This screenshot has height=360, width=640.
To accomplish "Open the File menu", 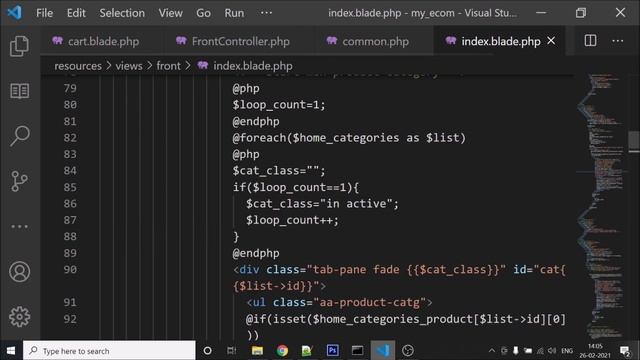I will 44,13.
